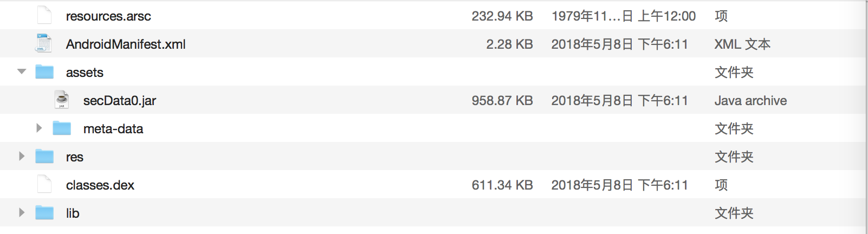This screenshot has width=868, height=234.
Task: Click the AndroidManifest.xml file icon
Action: coord(44,43)
